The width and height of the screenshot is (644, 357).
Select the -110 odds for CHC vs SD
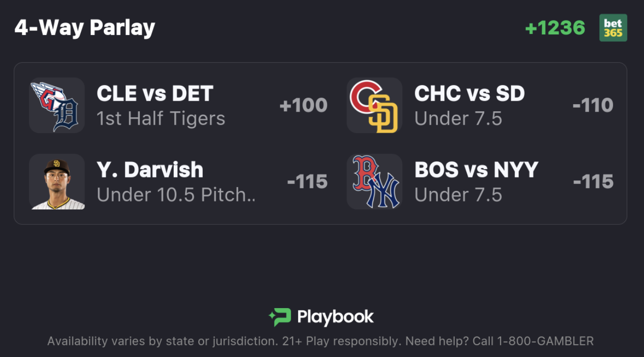click(593, 105)
